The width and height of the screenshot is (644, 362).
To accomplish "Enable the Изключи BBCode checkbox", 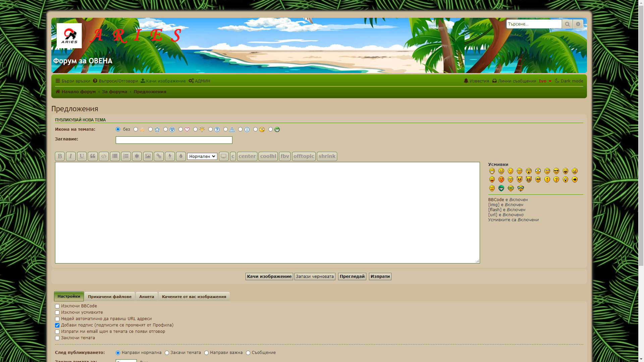I will (57, 306).
